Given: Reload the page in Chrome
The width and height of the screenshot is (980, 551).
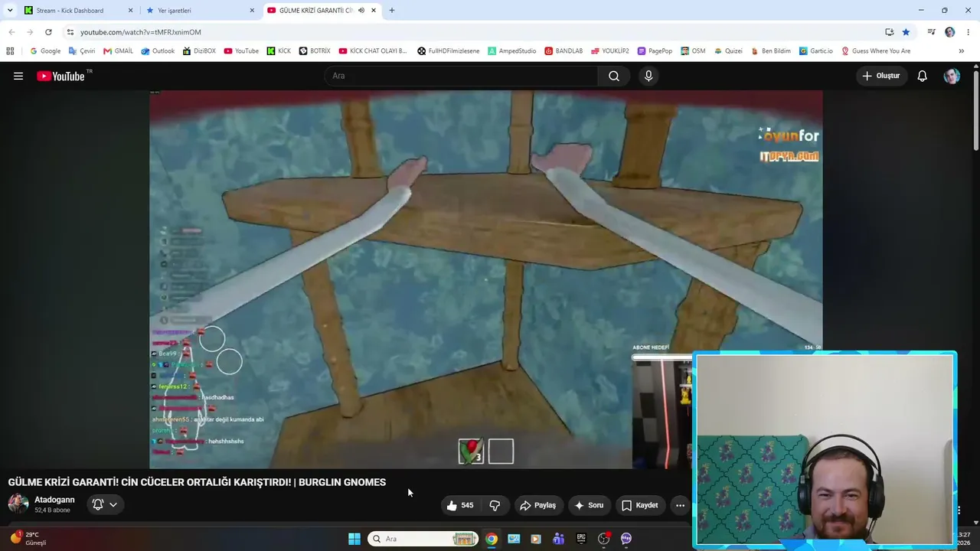Looking at the screenshot, I should coord(48,32).
